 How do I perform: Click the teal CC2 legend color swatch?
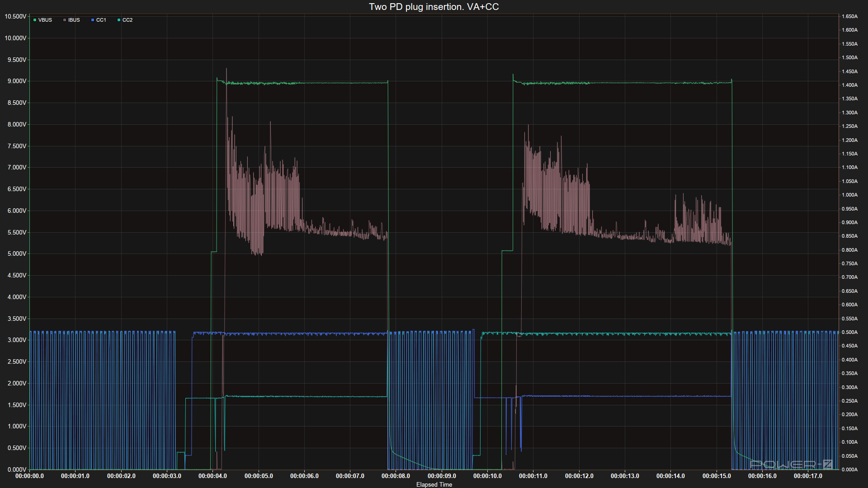click(119, 20)
